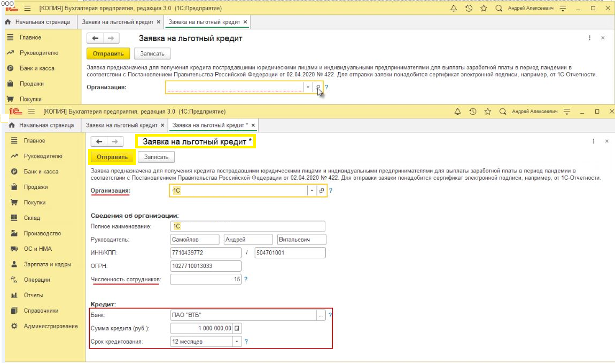Open 'Отчеты' section in sidebar

tap(33, 296)
